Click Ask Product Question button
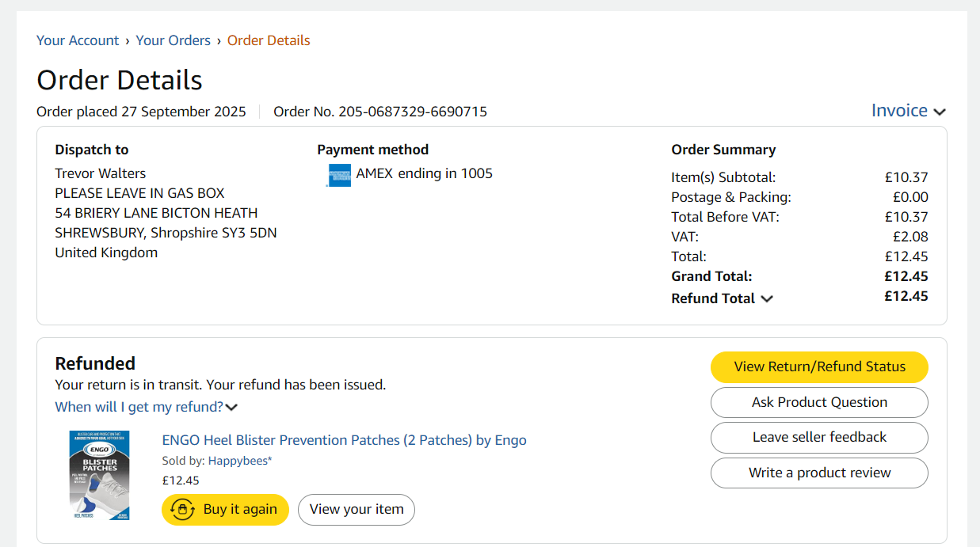 (819, 402)
